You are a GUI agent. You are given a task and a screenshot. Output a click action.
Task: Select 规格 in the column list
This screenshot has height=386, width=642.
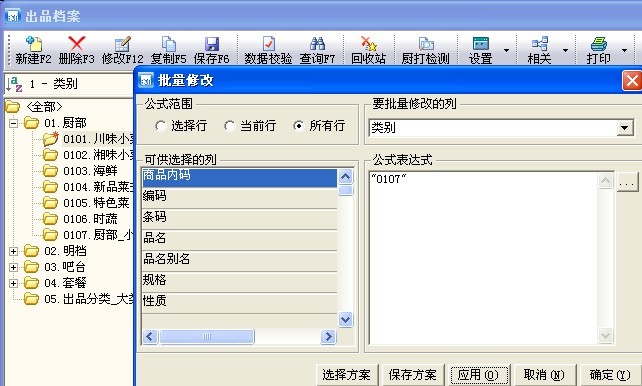point(240,280)
